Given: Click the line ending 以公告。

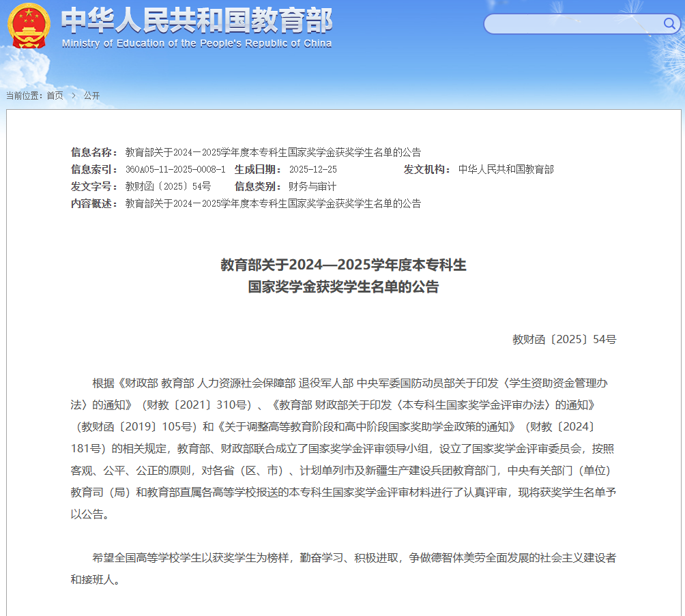Looking at the screenshot, I should click(90, 514).
